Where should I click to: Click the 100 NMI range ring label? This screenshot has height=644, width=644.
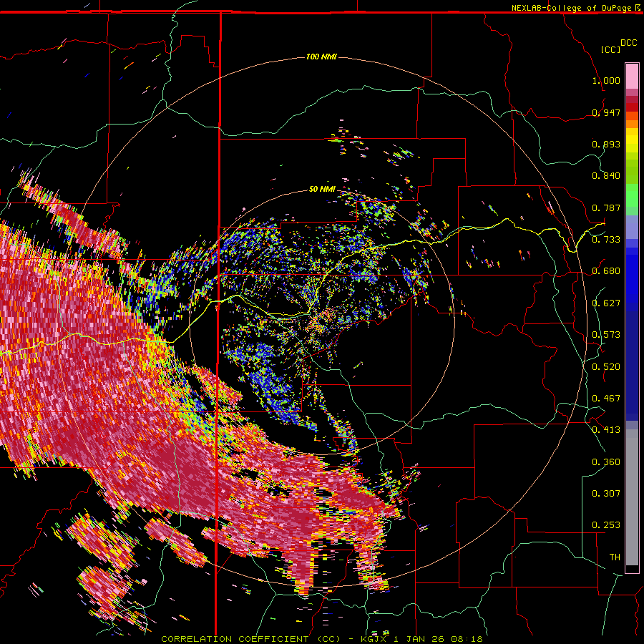click(321, 57)
